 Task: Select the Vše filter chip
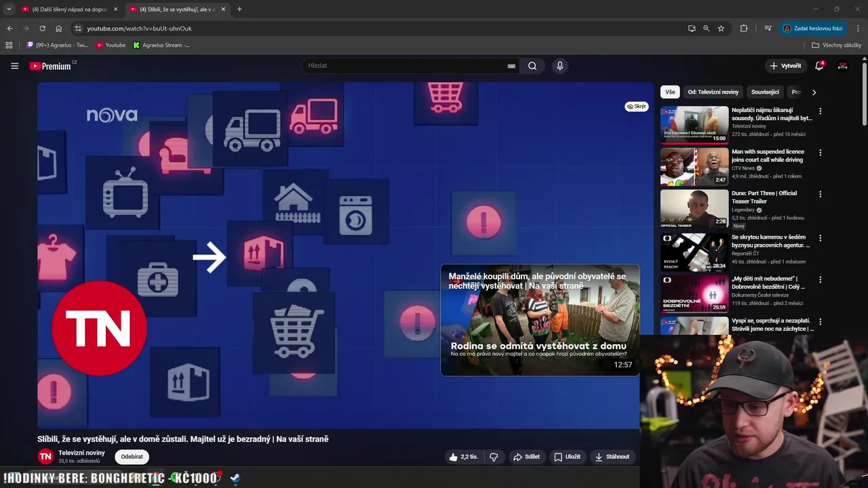click(670, 92)
